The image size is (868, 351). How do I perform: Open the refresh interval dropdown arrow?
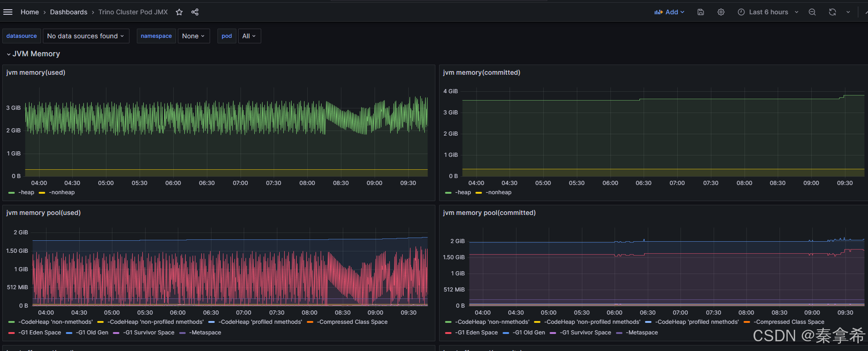click(x=848, y=12)
